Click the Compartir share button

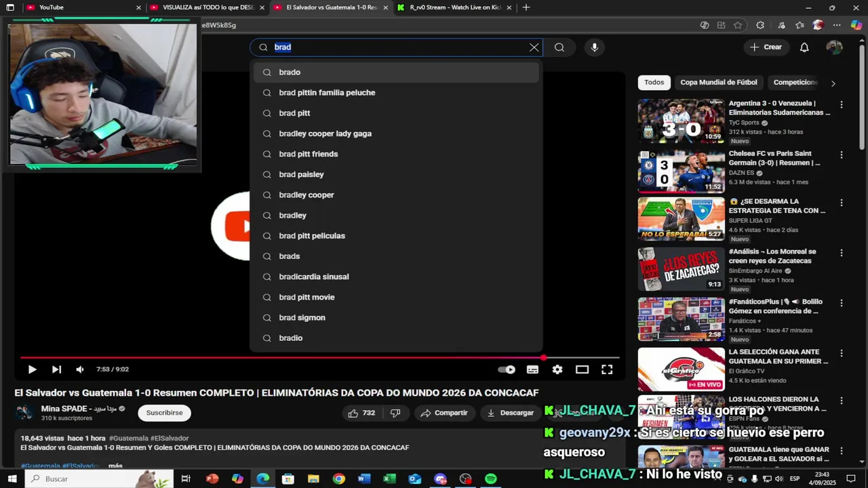[x=444, y=413]
